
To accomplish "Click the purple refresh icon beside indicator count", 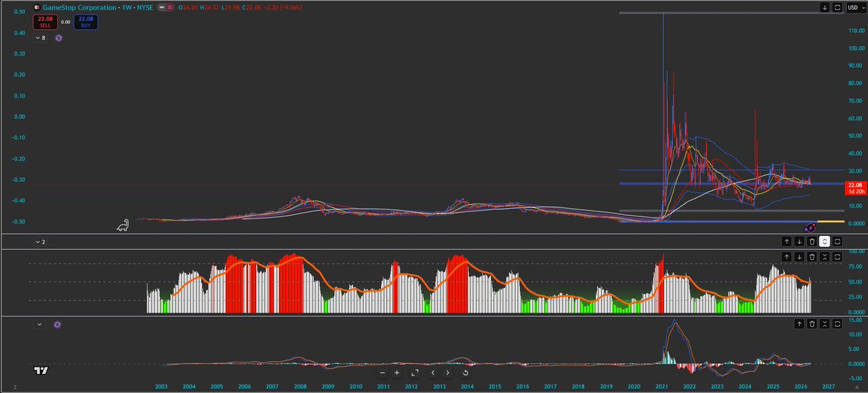I will click(59, 38).
